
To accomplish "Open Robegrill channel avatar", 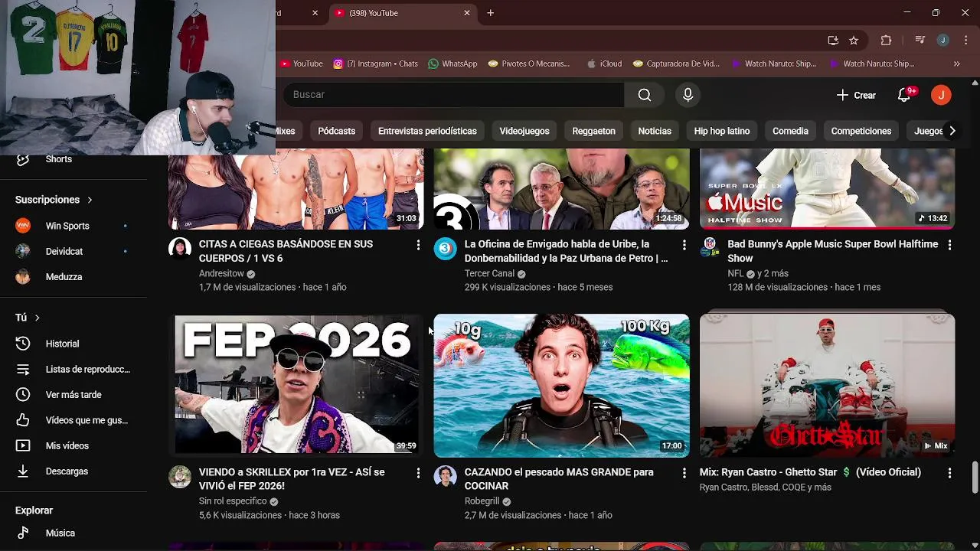I will [x=445, y=477].
